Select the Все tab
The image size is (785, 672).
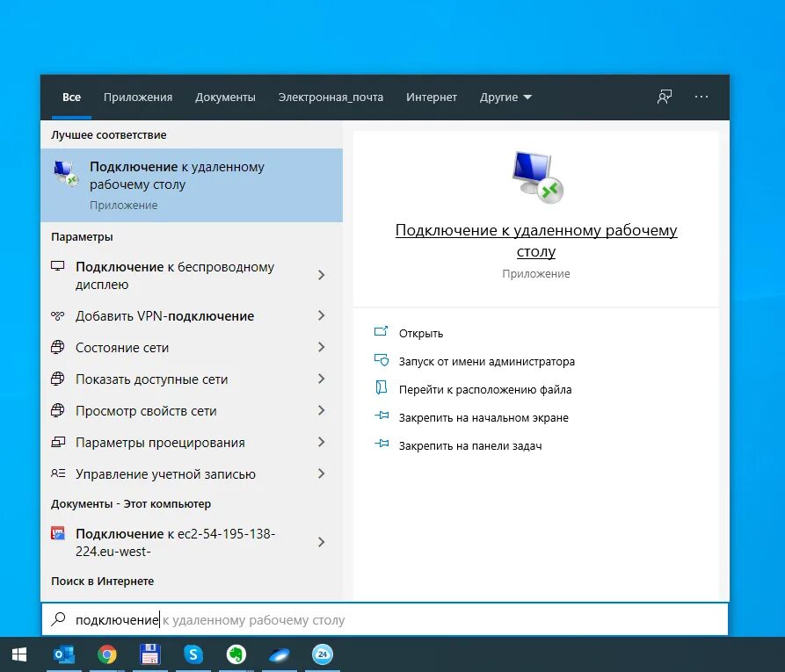(x=71, y=98)
